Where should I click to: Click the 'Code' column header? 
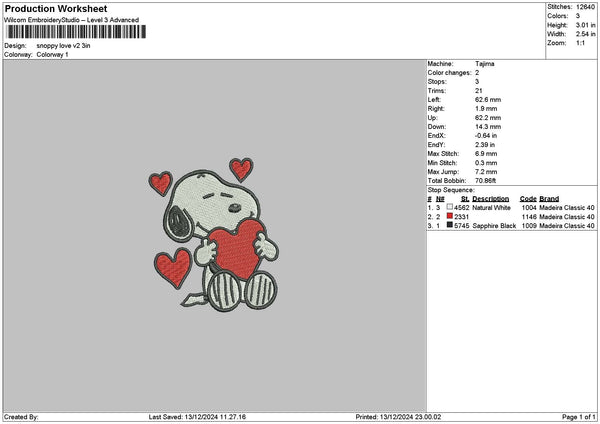pyautogui.click(x=528, y=199)
